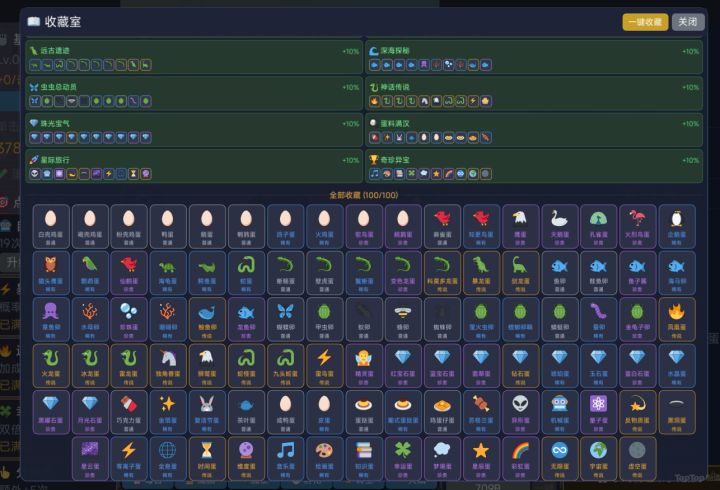This screenshot has height=490, width=720.
Task: Select the 水晶蛋 gem card
Action: pos(677,366)
